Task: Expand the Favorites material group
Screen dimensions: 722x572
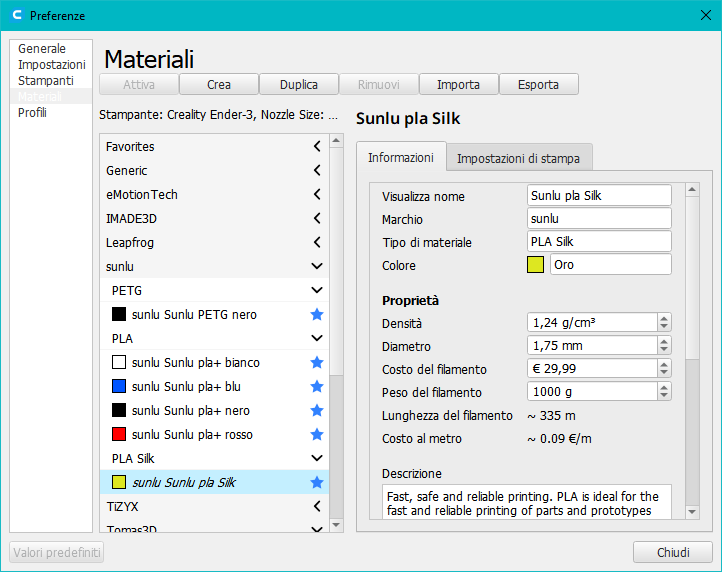Action: pos(317,146)
